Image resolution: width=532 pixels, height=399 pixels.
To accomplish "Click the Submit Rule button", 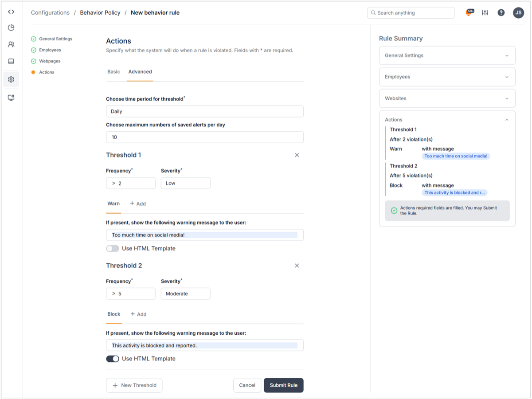I will click(284, 385).
